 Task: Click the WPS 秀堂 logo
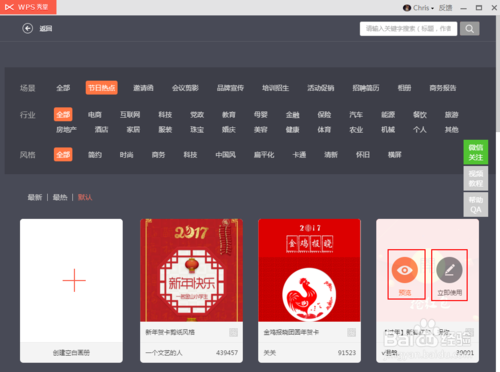pyautogui.click(x=28, y=7)
